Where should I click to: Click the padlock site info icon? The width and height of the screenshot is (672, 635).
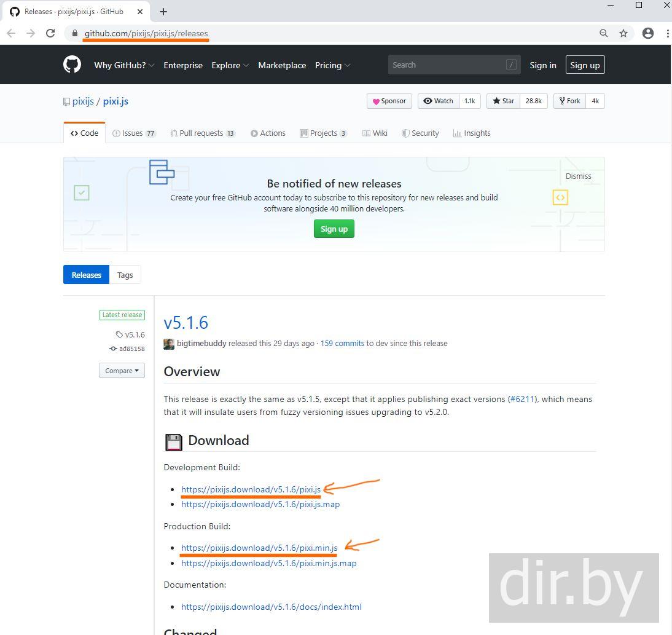click(75, 33)
